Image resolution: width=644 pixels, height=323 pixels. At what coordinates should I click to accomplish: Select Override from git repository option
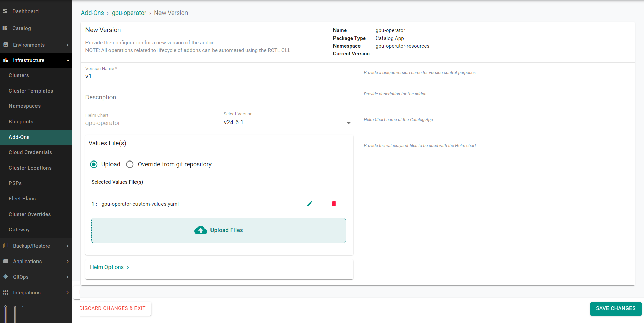click(x=130, y=164)
